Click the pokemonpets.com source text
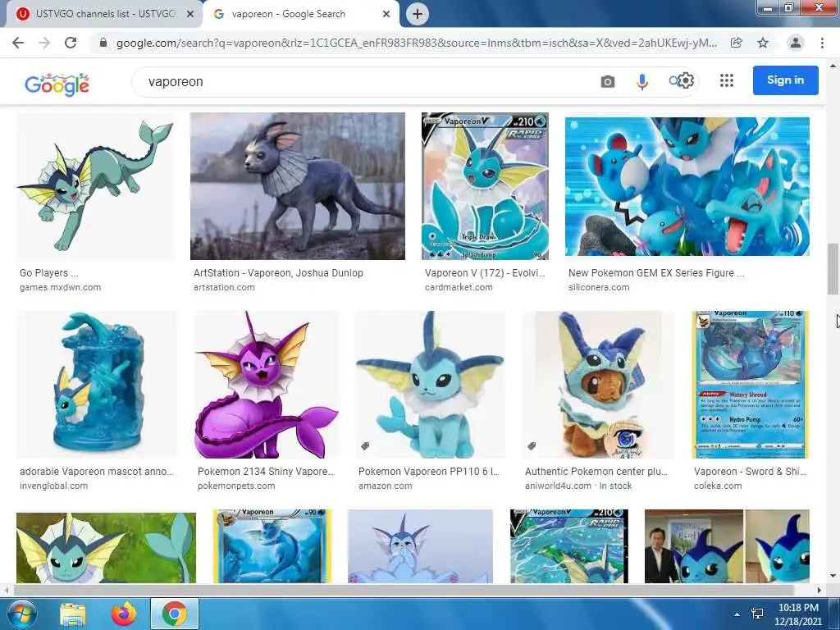This screenshot has width=840, height=630. coord(236,486)
